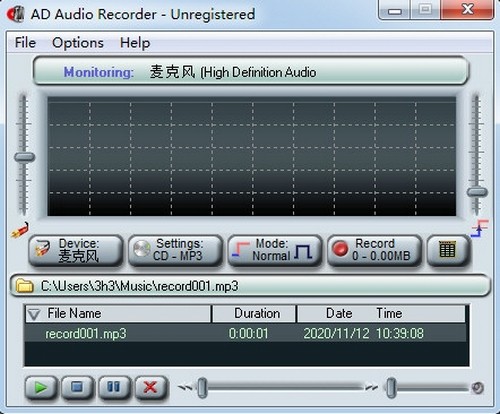This screenshot has height=414, width=500.
Task: Sort list by File Name column
Action: point(118,314)
